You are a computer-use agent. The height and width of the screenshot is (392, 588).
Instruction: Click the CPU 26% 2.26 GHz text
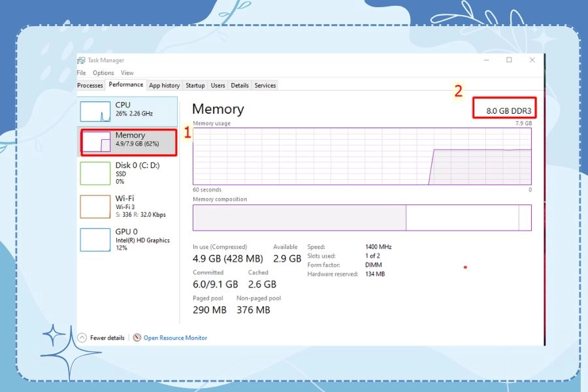(x=134, y=113)
